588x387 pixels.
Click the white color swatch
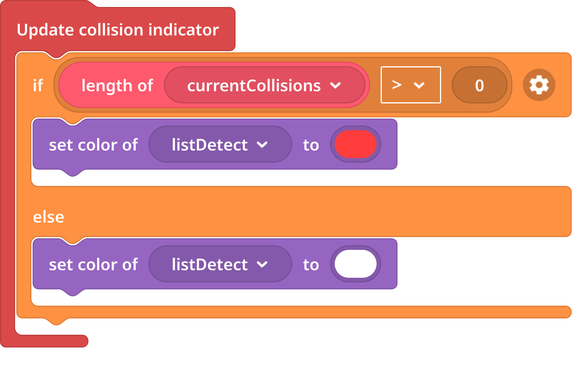click(x=355, y=264)
